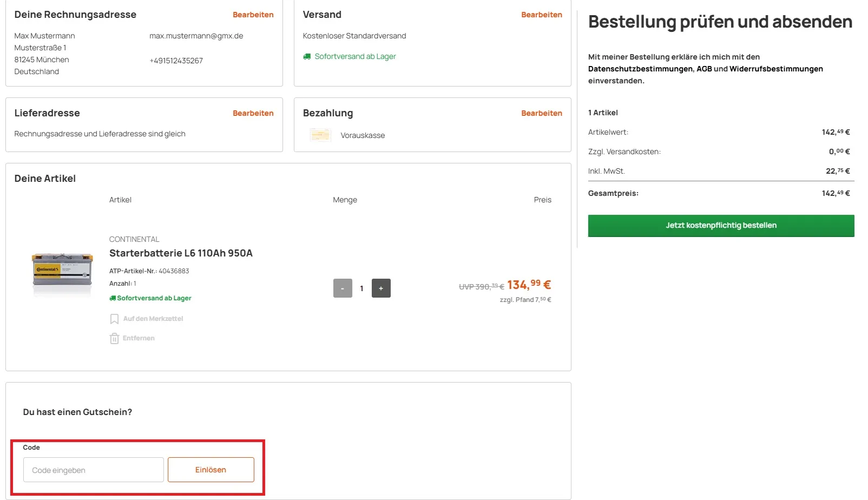Click the Vorauskasse payment method icon
Image resolution: width=868 pixels, height=500 pixels.
[320, 135]
